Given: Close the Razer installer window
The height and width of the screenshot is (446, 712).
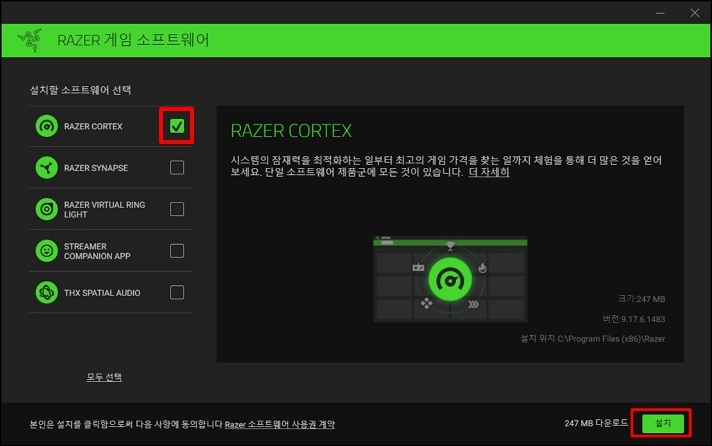Looking at the screenshot, I should (695, 13).
